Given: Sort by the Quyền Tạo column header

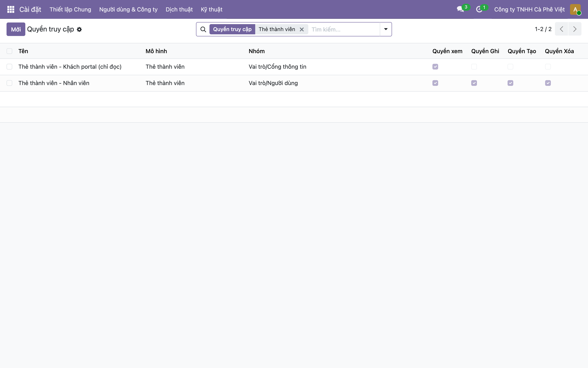Looking at the screenshot, I should coord(522,51).
